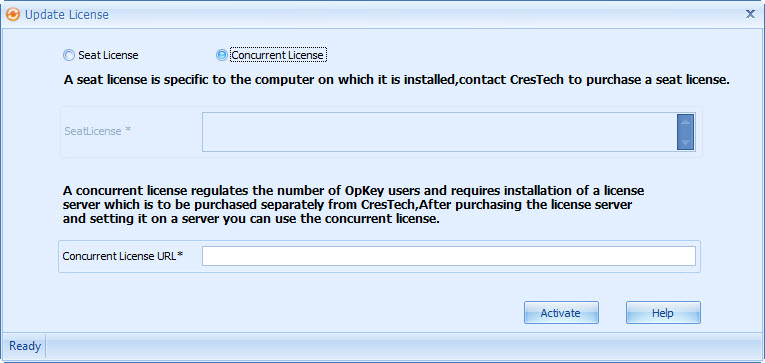Image resolution: width=765 pixels, height=363 pixels.
Task: Focus the Concurrent License URL input field
Action: [449, 256]
